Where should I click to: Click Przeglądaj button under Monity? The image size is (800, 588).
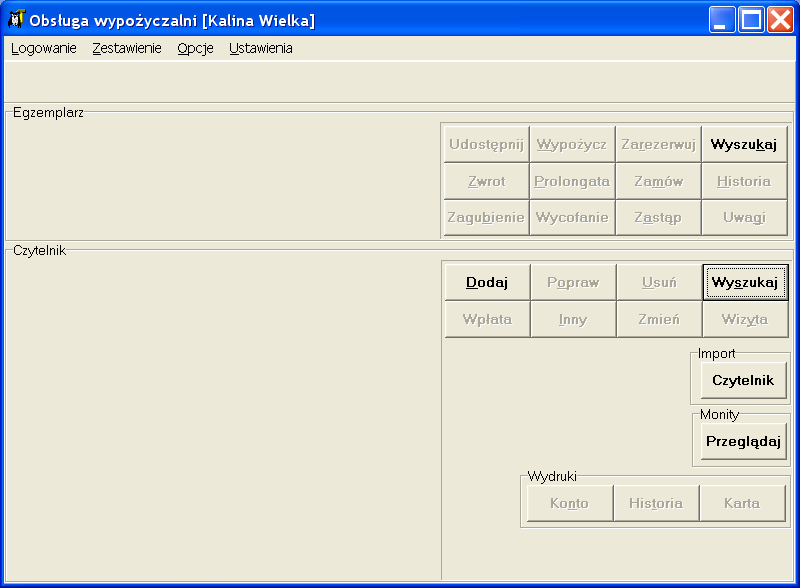click(743, 442)
